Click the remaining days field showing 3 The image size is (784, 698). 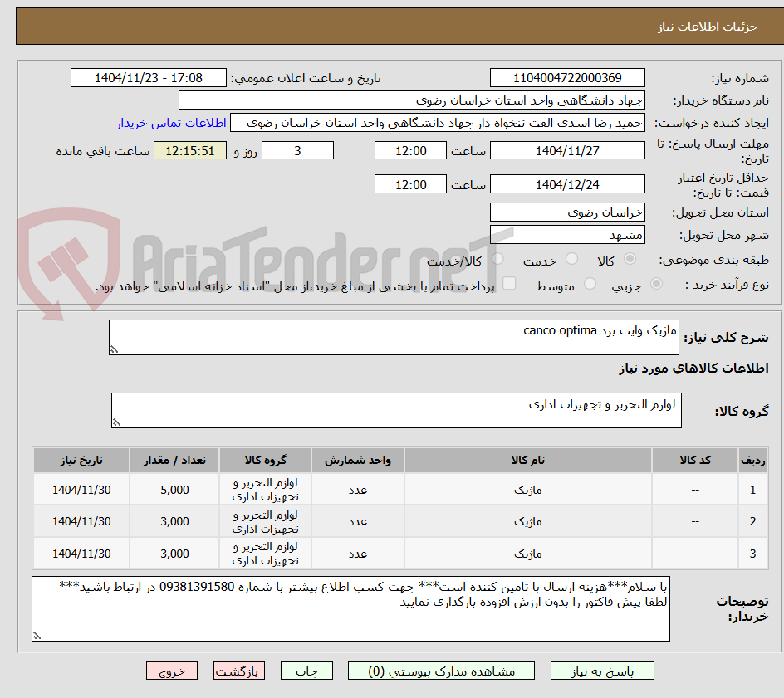coord(297,150)
